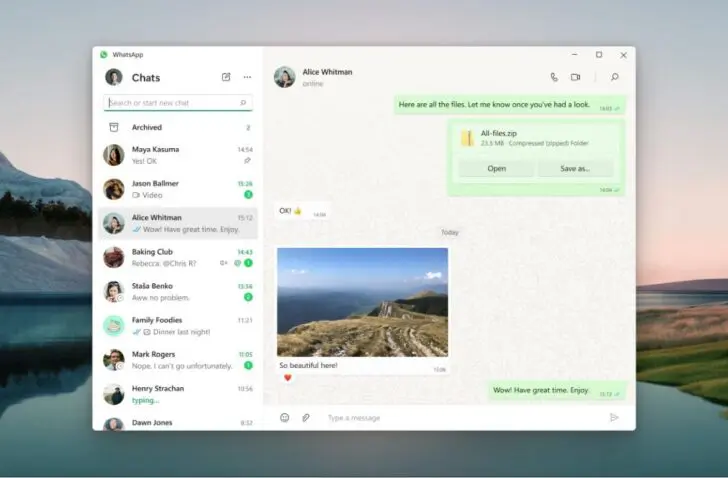Click the 'So beautiful here!' caption
This screenshot has height=478, width=728.
pyautogui.click(x=308, y=365)
